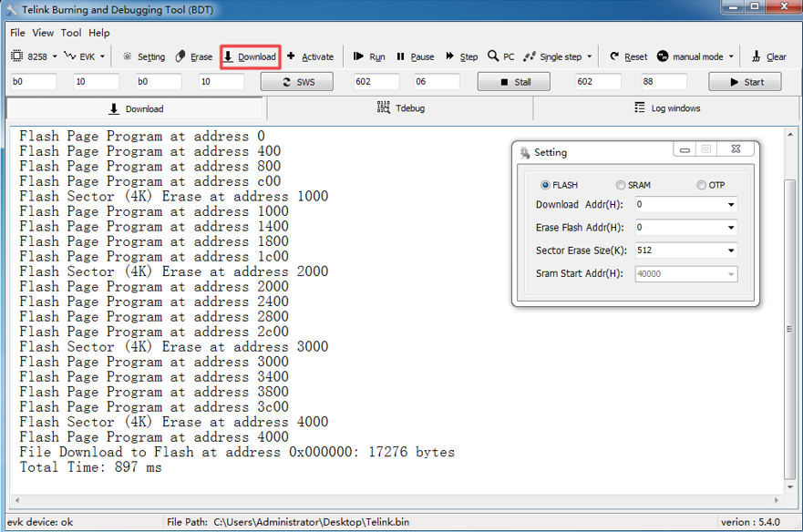Click the Step fast-forward icon
Screen dimensions: 803x532
pyautogui.click(x=449, y=56)
